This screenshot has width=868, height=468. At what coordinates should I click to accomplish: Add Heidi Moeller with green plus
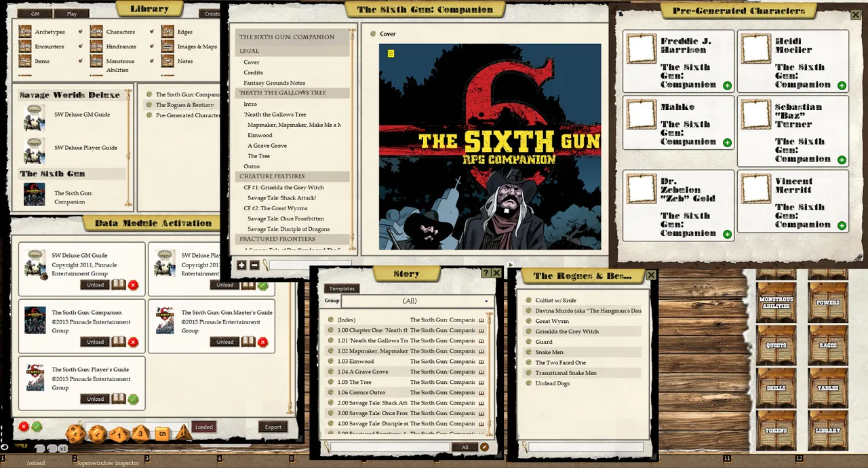pos(842,85)
